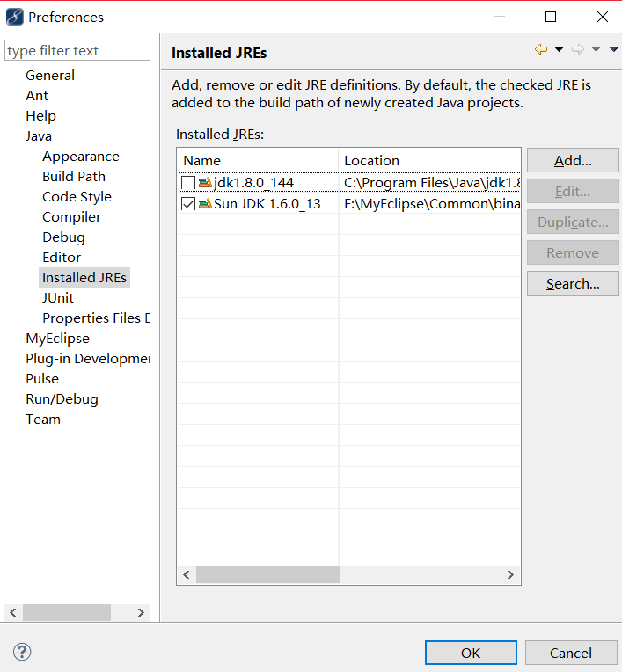This screenshot has height=672, width=622.
Task: Open the view menu triangle in header
Action: tap(614, 50)
